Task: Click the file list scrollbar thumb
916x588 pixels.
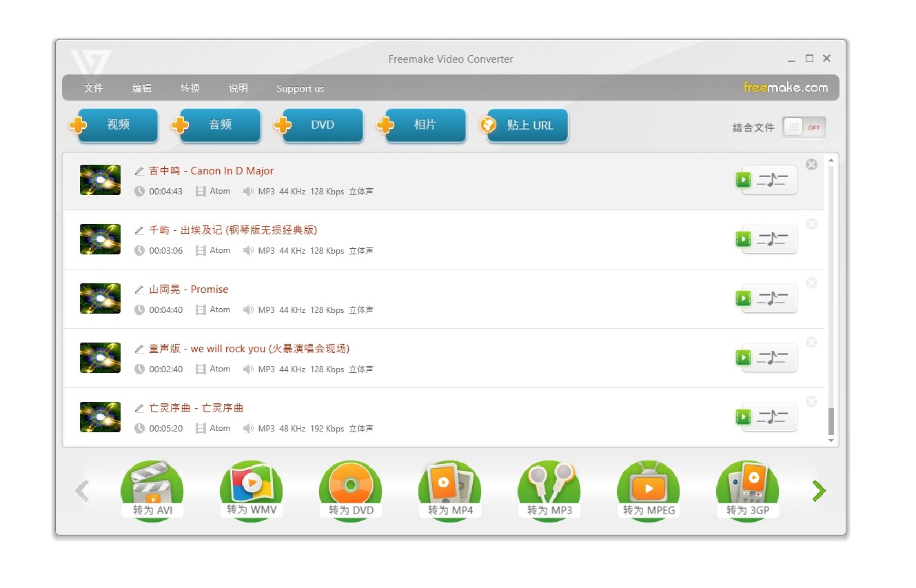Action: [x=831, y=421]
